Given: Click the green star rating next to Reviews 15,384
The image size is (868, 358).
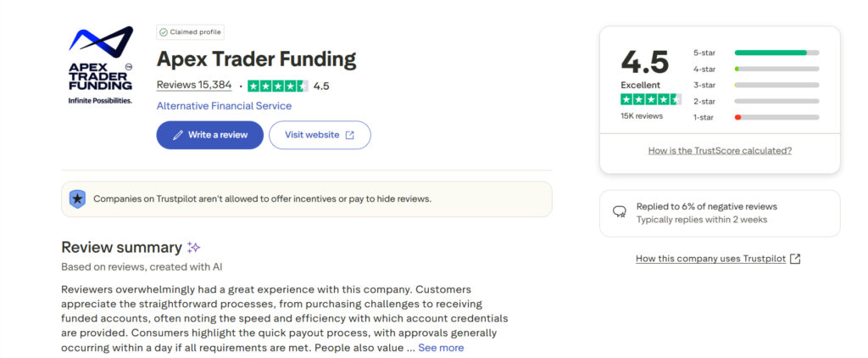Looking at the screenshot, I should pos(277,86).
